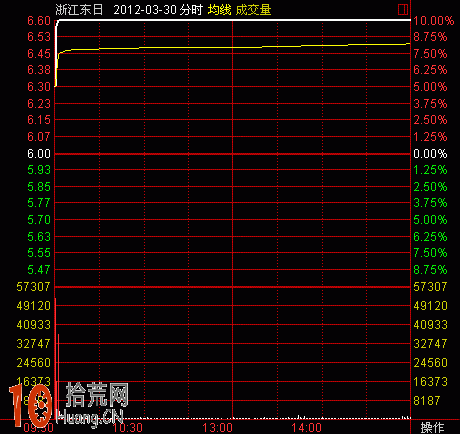Click 32747 on the left volume axis

coord(33,344)
